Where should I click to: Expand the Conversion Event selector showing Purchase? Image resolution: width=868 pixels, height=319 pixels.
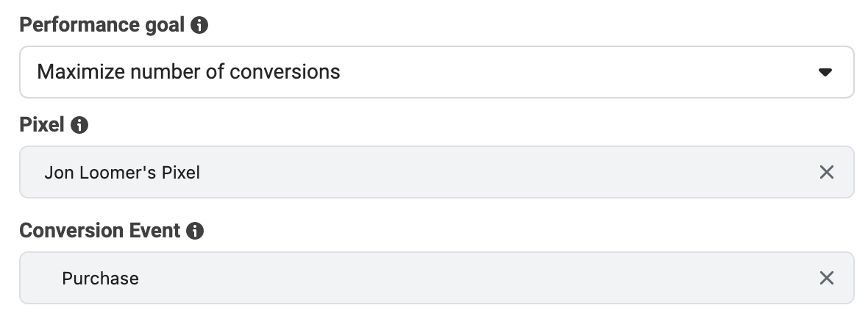point(437,278)
